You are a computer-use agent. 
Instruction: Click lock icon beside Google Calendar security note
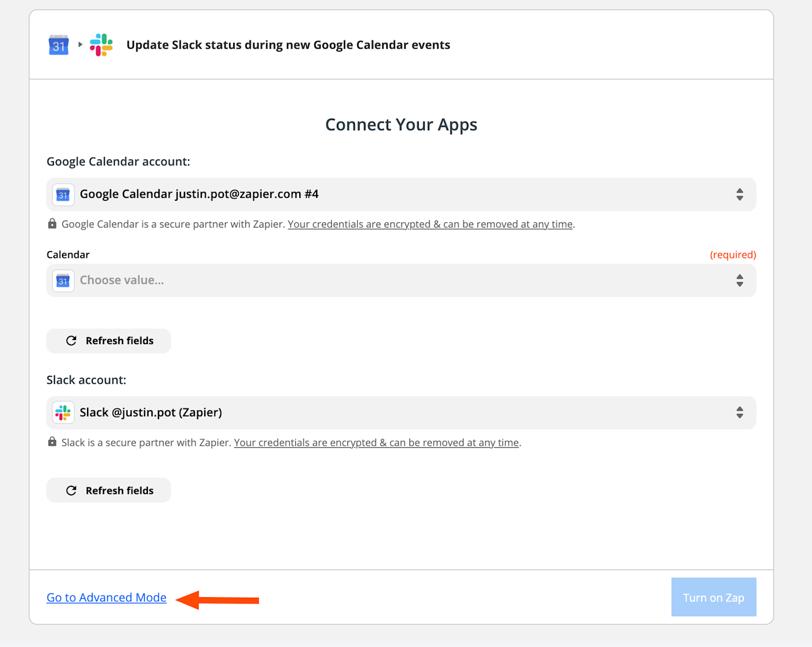click(x=52, y=224)
